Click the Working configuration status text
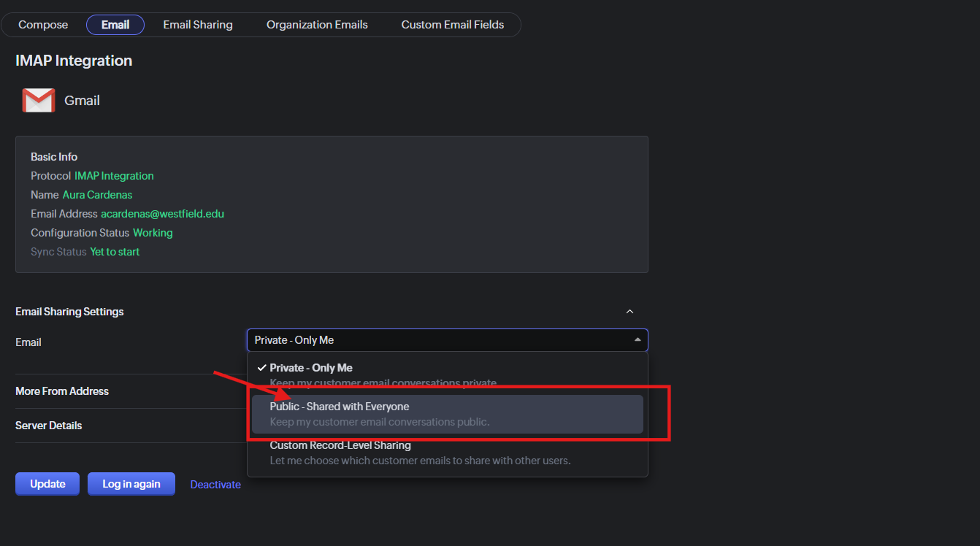This screenshot has width=980, height=546. 153,233
